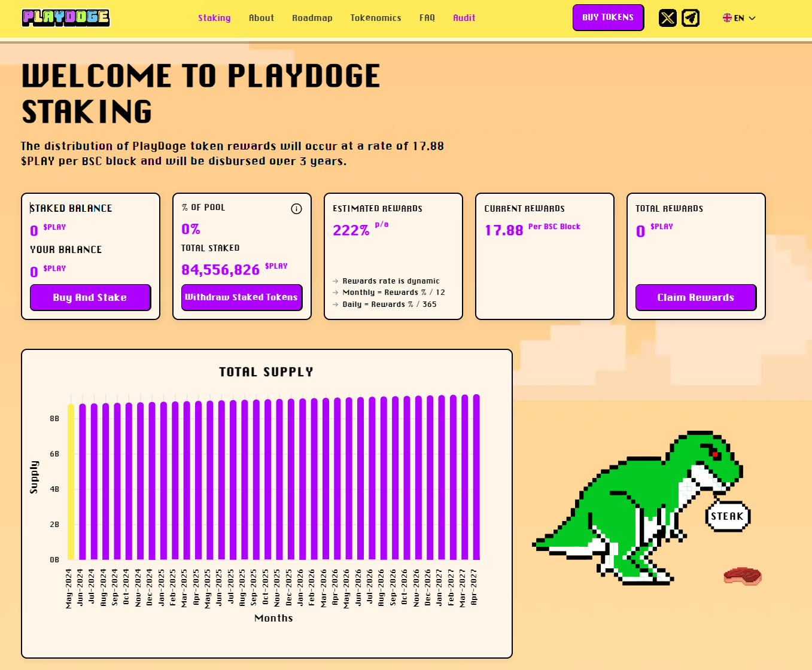This screenshot has height=670, width=812.
Task: Click the PlayDoge logo
Action: [66, 18]
